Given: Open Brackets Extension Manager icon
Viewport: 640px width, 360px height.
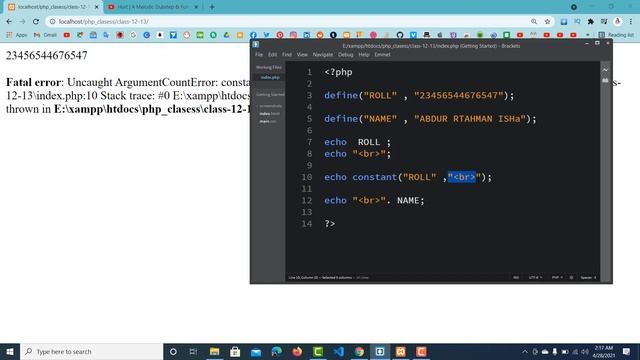Looking at the screenshot, I should click(x=605, y=80).
